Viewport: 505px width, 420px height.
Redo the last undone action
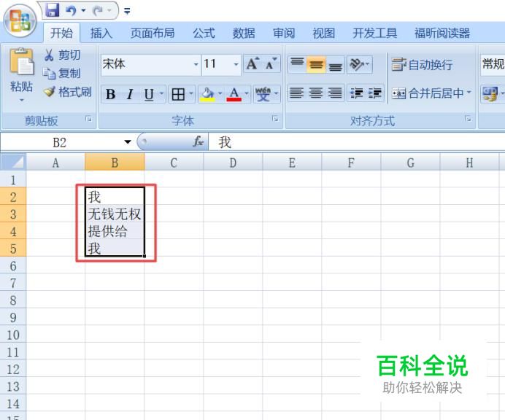(x=98, y=11)
